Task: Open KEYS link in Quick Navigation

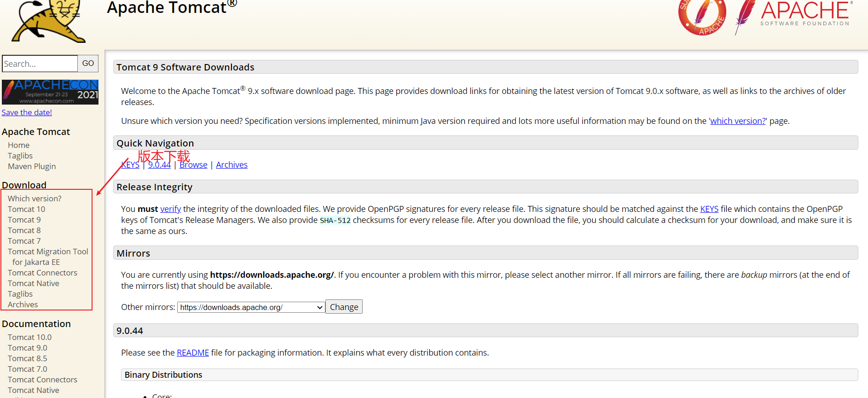Action: [130, 165]
